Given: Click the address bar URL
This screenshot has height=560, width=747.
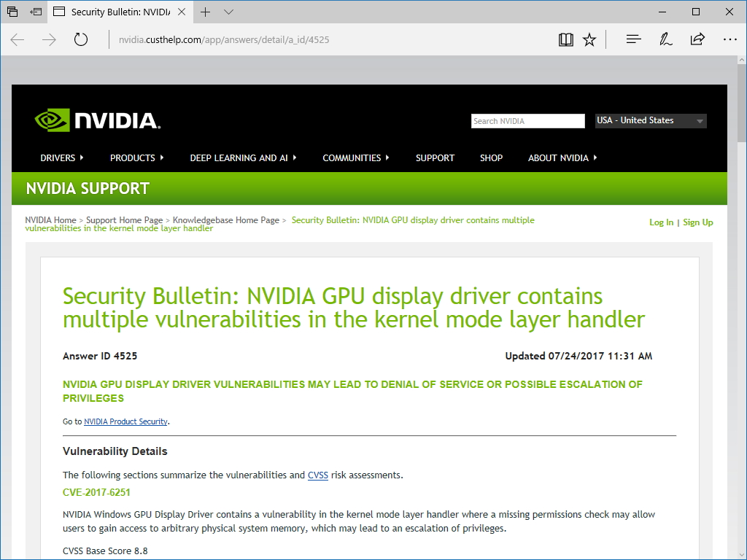Looking at the screenshot, I should [224, 39].
